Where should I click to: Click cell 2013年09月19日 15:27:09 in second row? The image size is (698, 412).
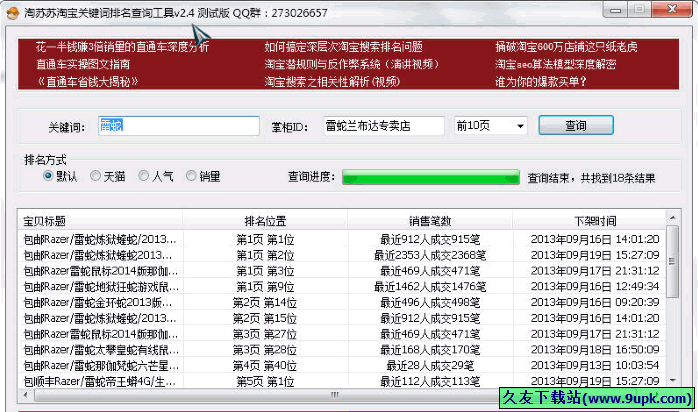[x=595, y=255]
